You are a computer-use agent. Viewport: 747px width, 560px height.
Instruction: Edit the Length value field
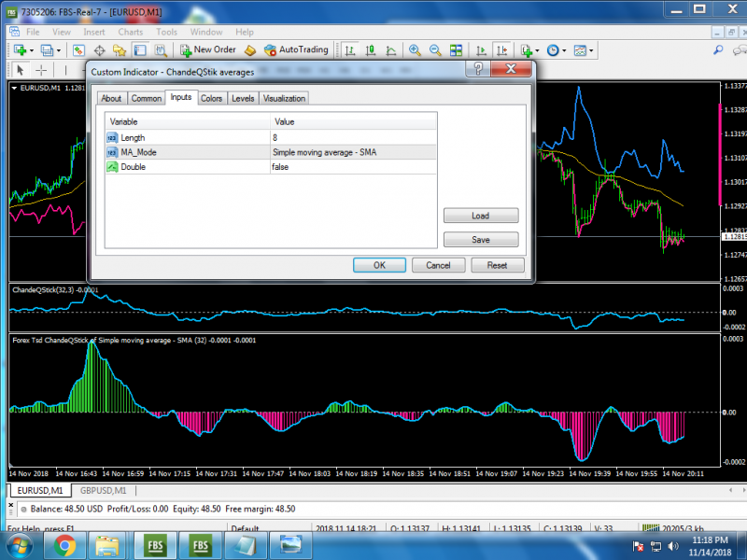(x=353, y=137)
